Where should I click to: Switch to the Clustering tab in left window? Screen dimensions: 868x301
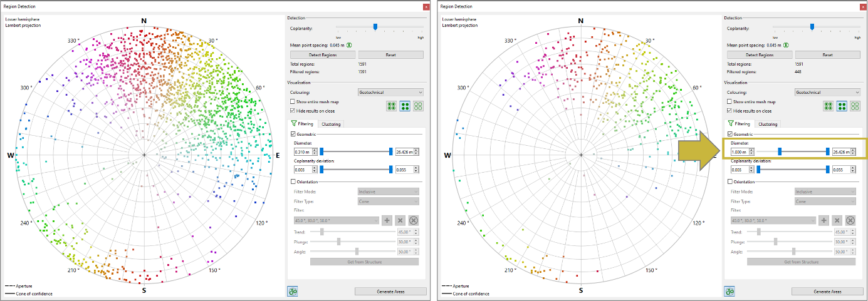tap(330, 124)
